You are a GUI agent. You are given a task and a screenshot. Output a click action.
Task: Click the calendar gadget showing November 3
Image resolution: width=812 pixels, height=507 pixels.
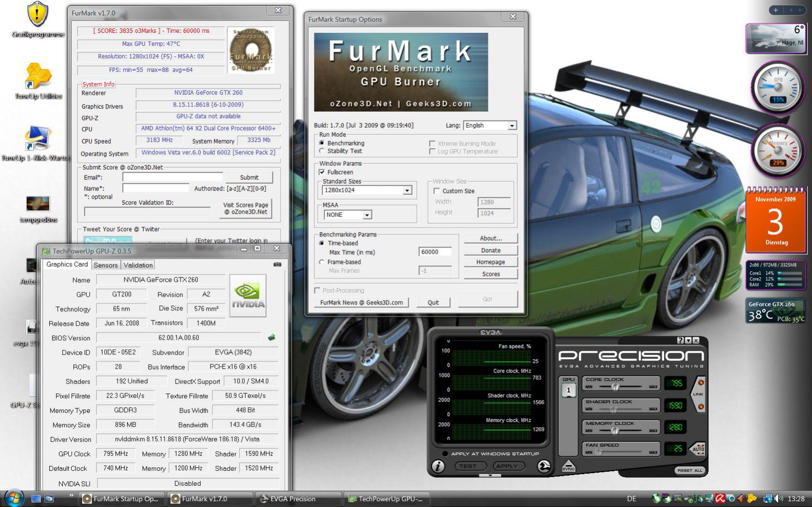click(775, 221)
